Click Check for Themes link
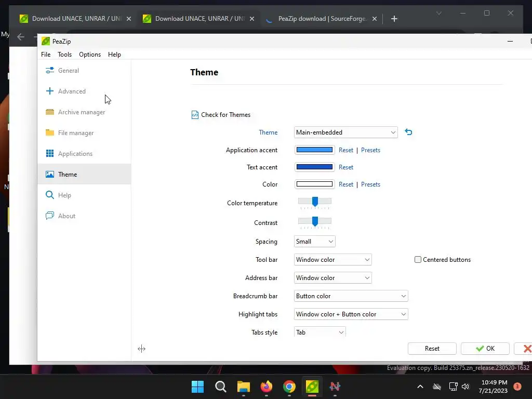This screenshot has height=399, width=532. pos(225,115)
